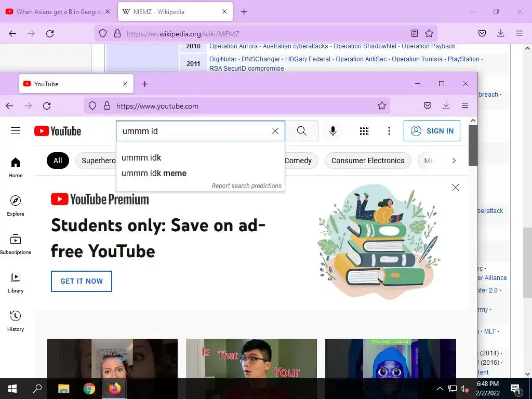Clear the search box text with the X
The image size is (532, 399).
point(275,131)
